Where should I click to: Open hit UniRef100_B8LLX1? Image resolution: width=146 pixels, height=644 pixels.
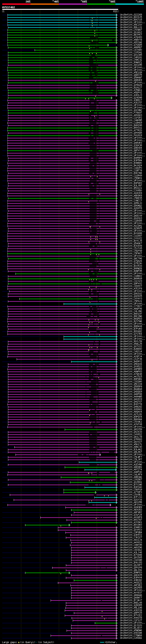point(131,27)
